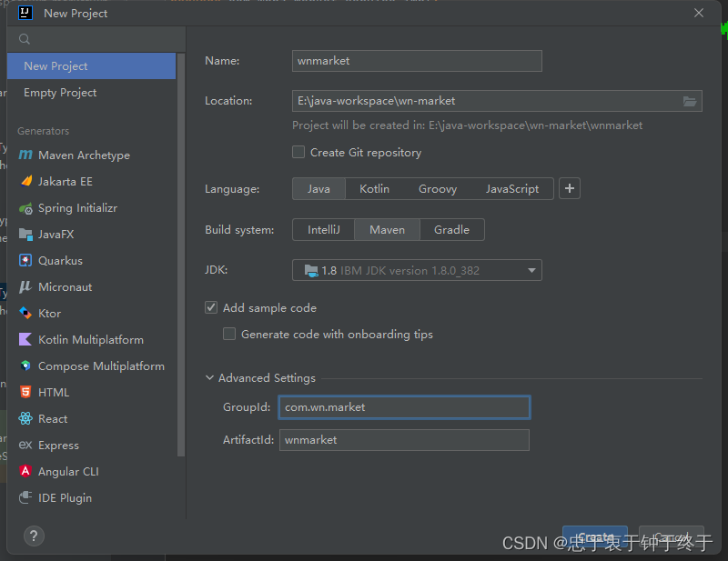The image size is (728, 561).
Task: Open help with the question mark button
Action: pyautogui.click(x=34, y=536)
